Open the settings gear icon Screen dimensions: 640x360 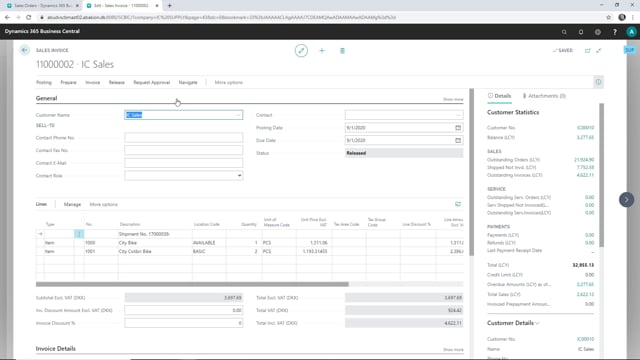click(x=598, y=32)
